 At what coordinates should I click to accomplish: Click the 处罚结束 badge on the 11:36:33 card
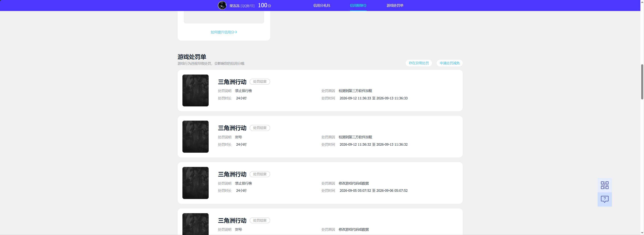coord(260,82)
